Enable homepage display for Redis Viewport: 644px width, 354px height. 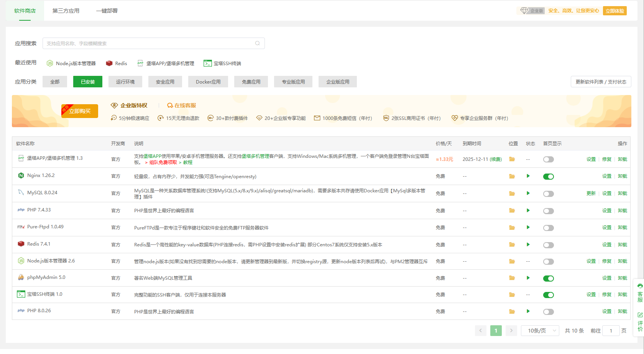click(549, 245)
